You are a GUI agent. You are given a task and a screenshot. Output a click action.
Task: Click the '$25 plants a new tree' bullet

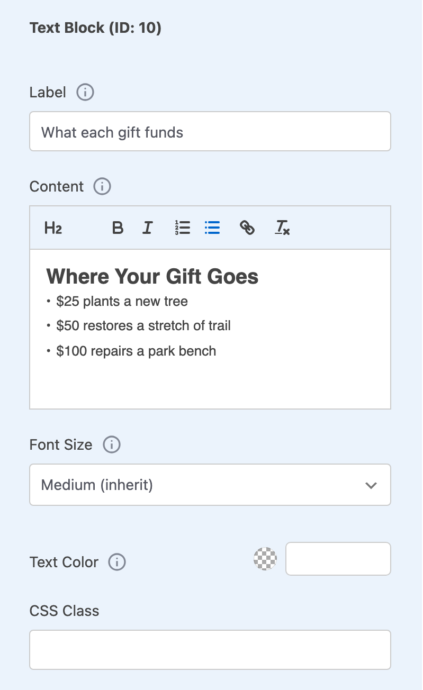click(122, 301)
